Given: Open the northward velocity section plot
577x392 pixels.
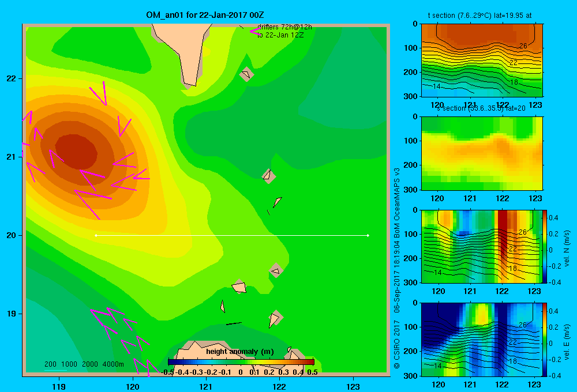Looking at the screenshot, I should tap(482, 246).
